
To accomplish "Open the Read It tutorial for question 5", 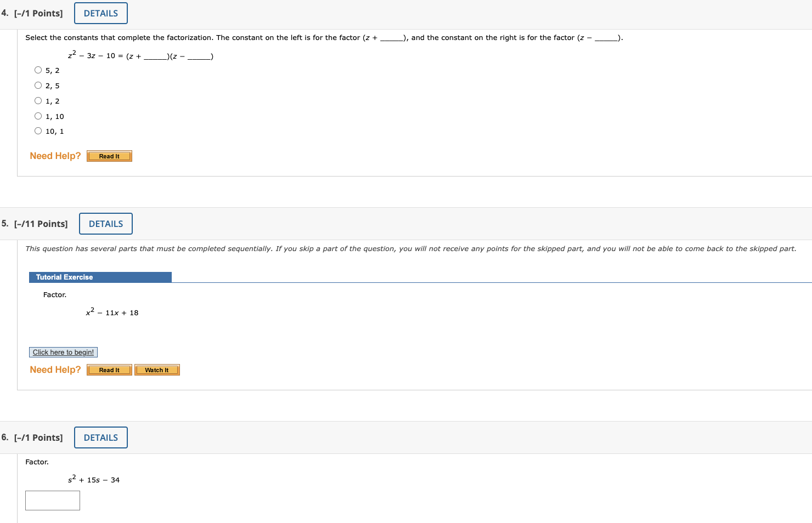I will click(109, 369).
